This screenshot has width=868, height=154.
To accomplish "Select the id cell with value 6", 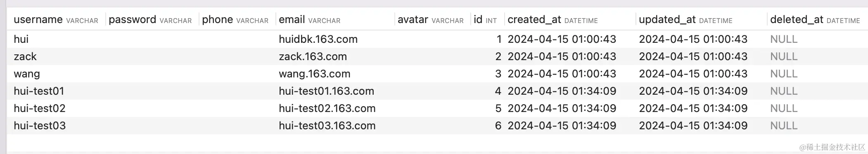I will (x=498, y=126).
